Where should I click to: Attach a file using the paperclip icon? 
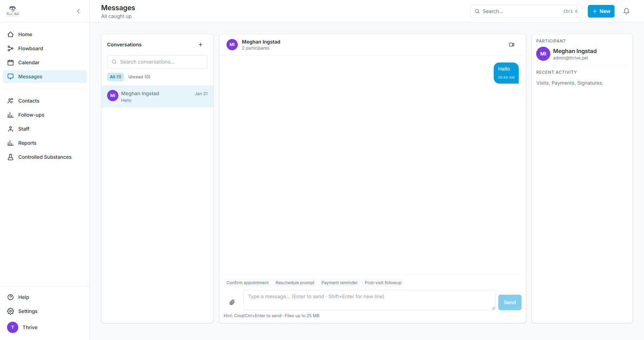click(232, 302)
